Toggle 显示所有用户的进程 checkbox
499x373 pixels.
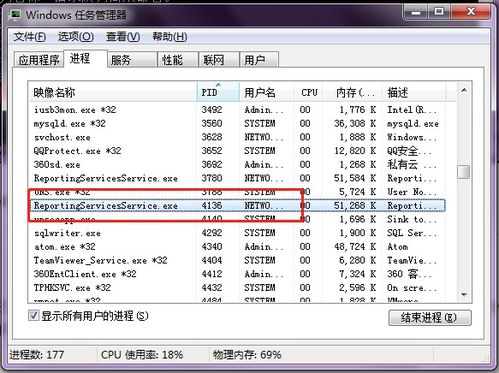point(33,315)
